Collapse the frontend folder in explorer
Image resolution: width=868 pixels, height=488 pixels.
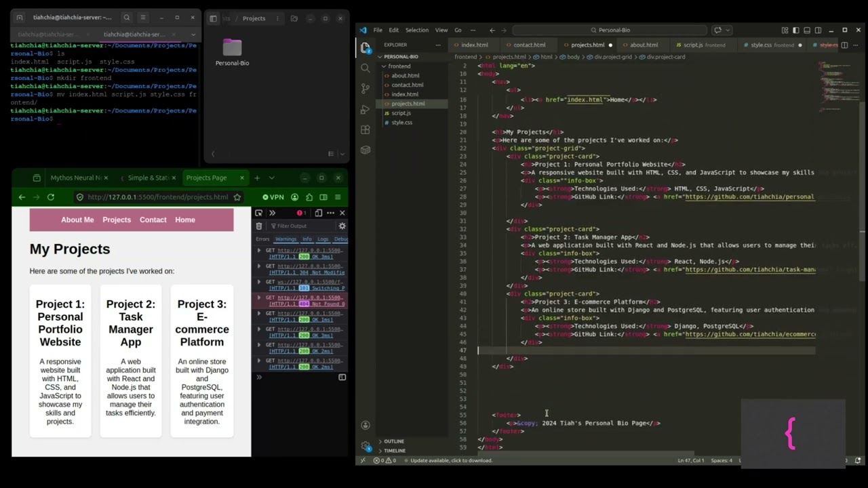point(399,66)
